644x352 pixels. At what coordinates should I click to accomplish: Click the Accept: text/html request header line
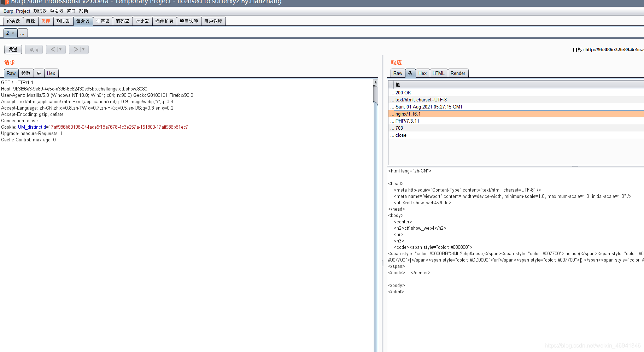87,101
